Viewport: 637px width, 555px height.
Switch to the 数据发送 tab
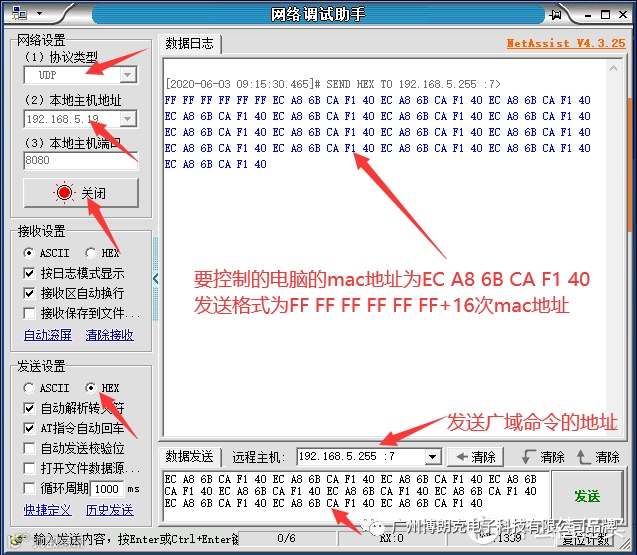point(189,457)
